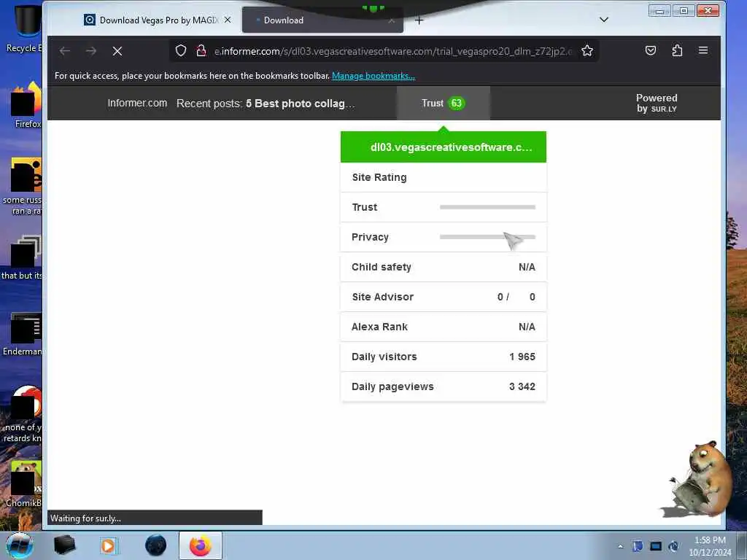Open Firefox hamburger application menu
The image size is (747, 560).
pos(703,50)
